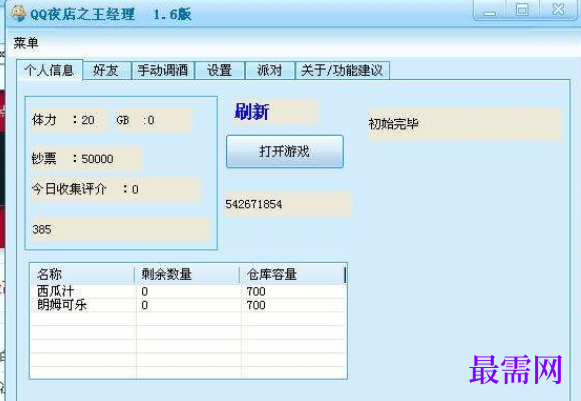Viewport: 581px width, 401px height.
Task: Click remaining quantity 0 for 朗姆可乐
Action: pos(145,305)
